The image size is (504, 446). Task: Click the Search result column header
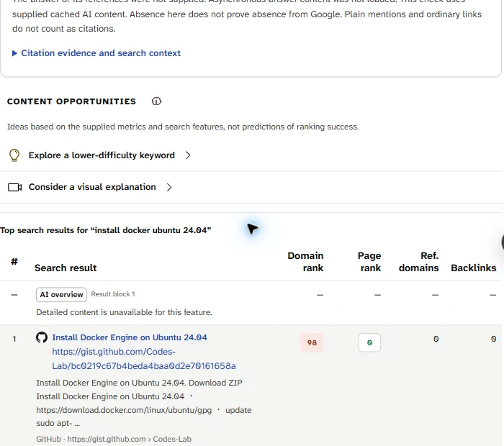click(x=66, y=268)
